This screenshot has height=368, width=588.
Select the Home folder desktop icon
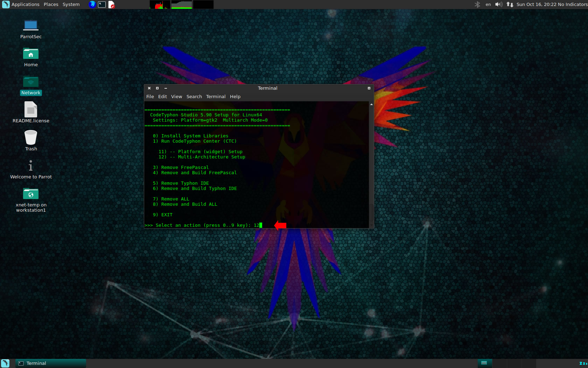coord(31,57)
